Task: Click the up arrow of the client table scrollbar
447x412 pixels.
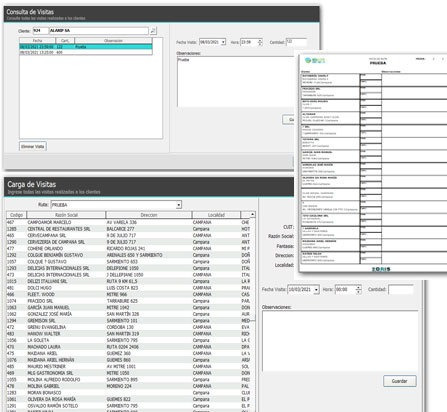Action: [x=252, y=215]
